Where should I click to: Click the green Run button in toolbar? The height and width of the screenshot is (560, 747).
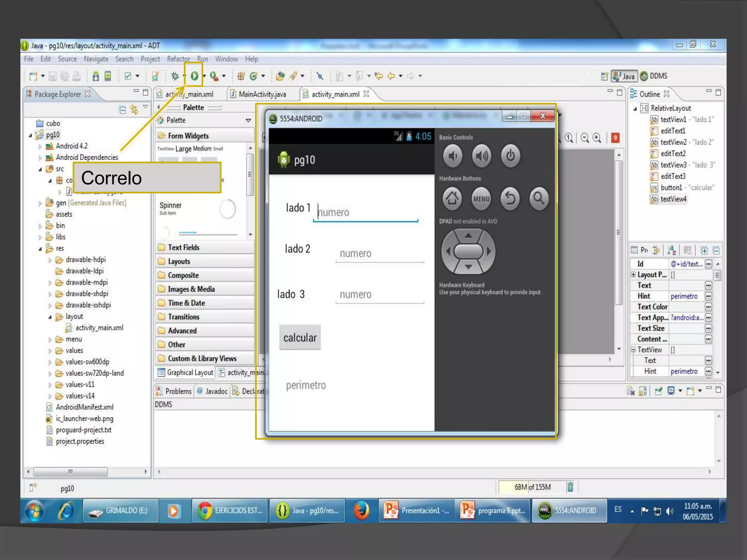(194, 76)
